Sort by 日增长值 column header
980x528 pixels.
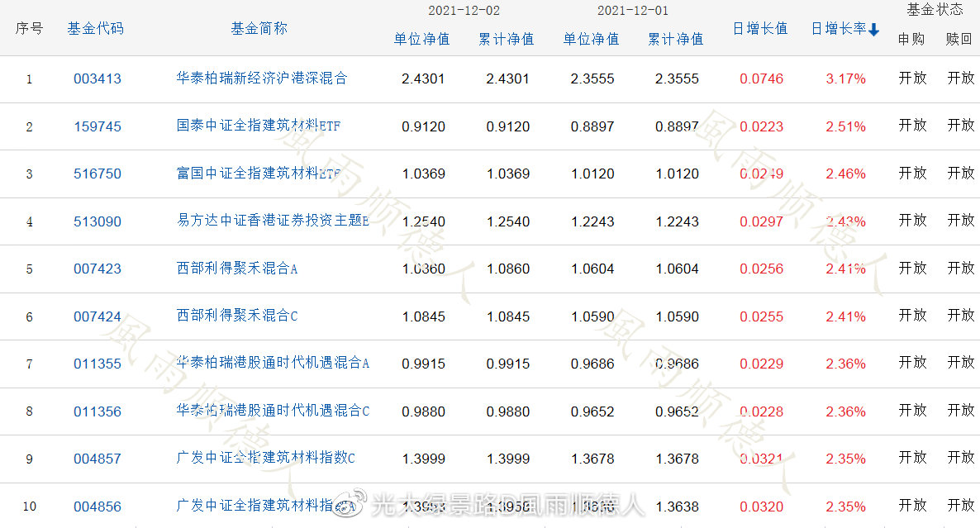pos(759,29)
